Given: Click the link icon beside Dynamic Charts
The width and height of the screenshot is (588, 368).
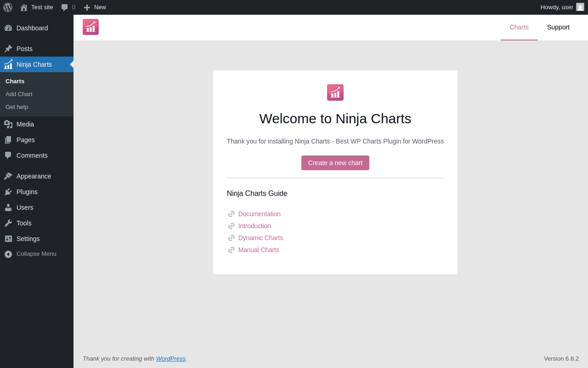Looking at the screenshot, I should pyautogui.click(x=232, y=238).
